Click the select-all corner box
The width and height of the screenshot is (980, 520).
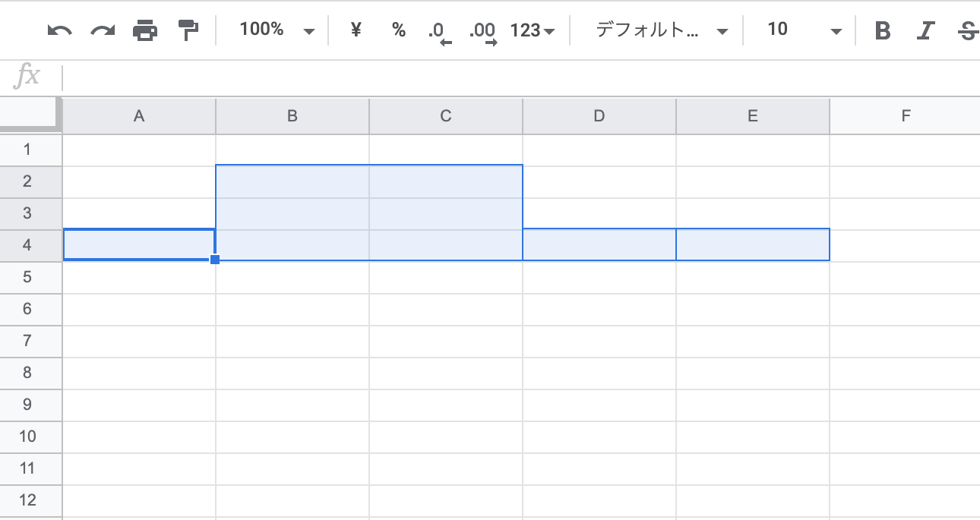point(30,115)
